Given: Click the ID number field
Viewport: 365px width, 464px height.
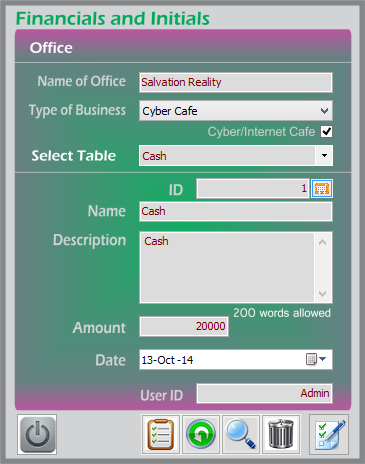Looking at the screenshot, I should click(x=253, y=189).
